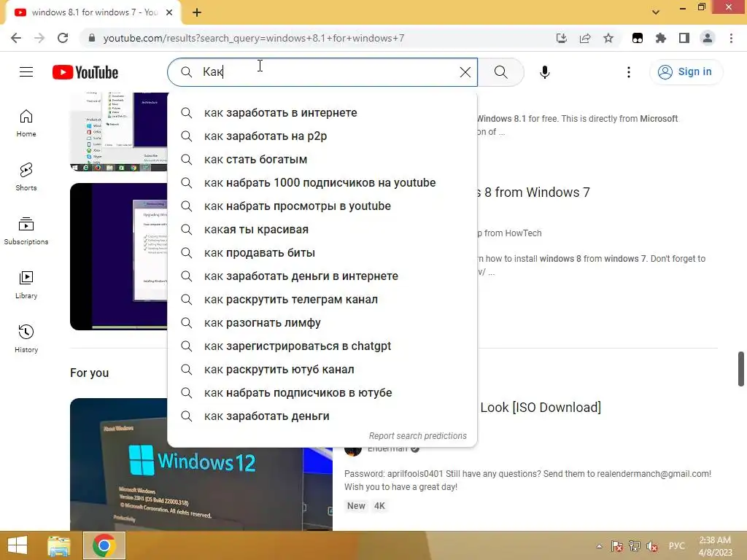Click the network tray icon
The width and height of the screenshot is (747, 560).
coord(635,546)
